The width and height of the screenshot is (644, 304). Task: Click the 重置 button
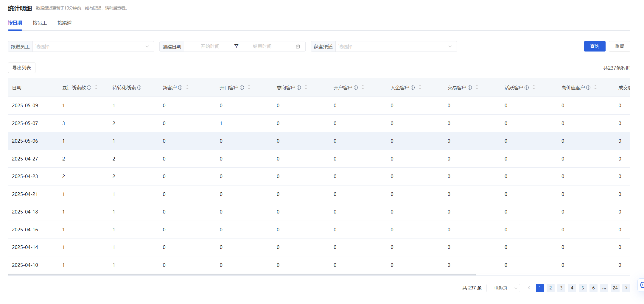pos(620,46)
